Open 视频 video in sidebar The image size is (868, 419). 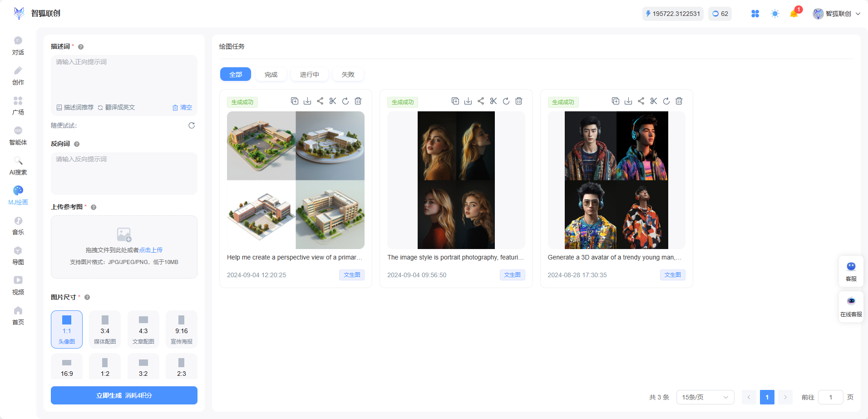pos(18,286)
